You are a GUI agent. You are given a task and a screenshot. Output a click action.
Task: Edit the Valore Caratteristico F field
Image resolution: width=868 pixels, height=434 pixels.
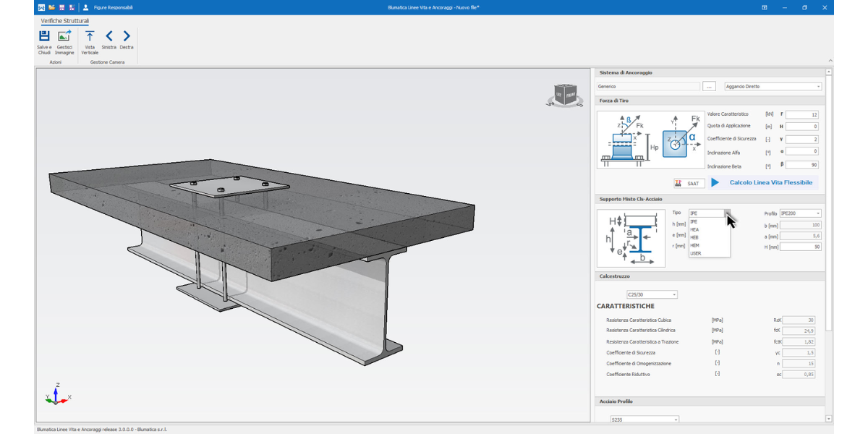point(801,114)
